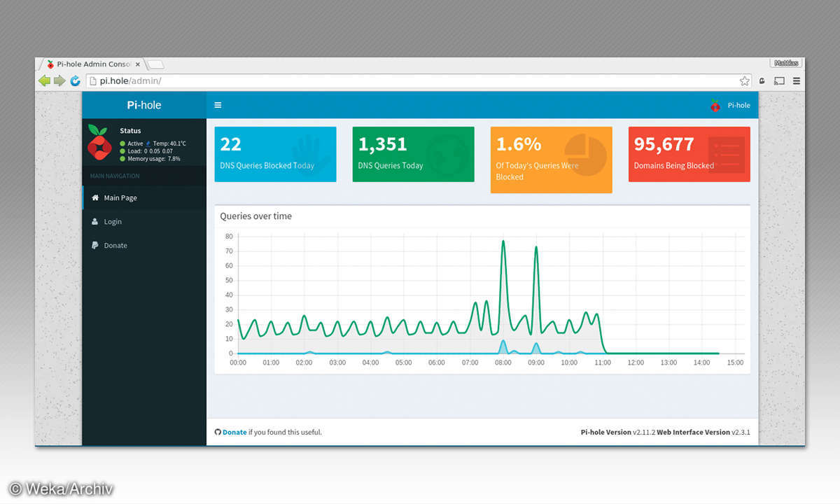Screen dimensions: 840x504
Task: Click the 09:00 peak on chart
Action: pyautogui.click(x=536, y=248)
